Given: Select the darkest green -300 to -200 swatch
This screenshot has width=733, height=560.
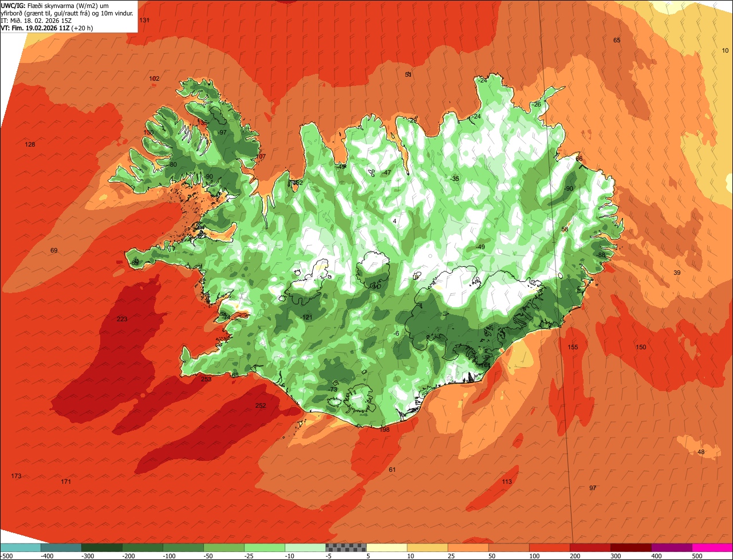Looking at the screenshot, I should pos(102,547).
